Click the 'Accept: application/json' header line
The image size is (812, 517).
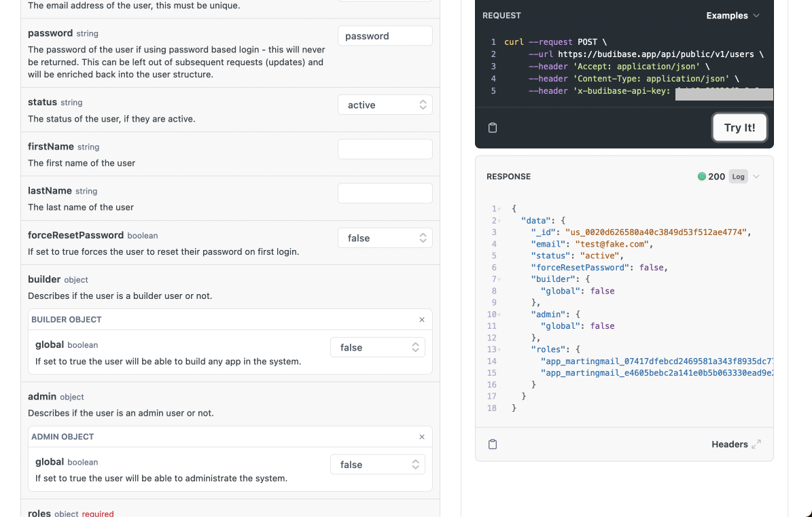click(619, 67)
